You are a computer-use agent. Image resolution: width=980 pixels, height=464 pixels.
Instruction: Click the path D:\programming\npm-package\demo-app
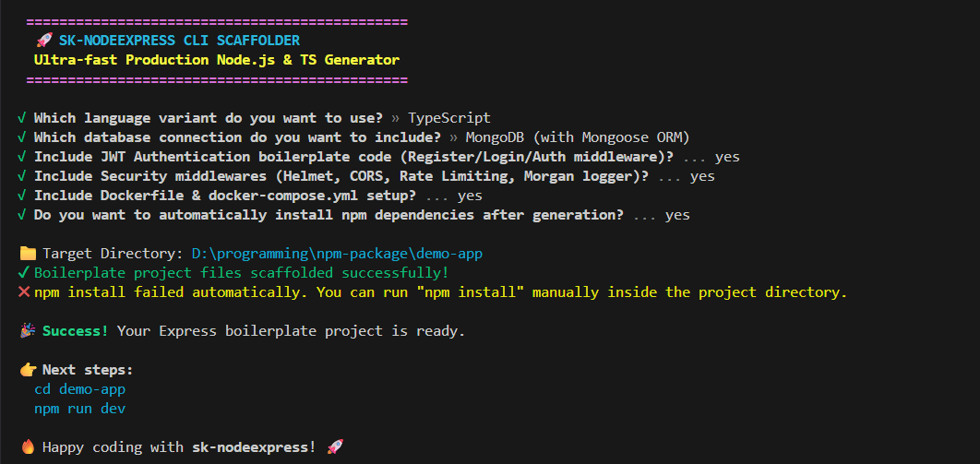point(338,255)
